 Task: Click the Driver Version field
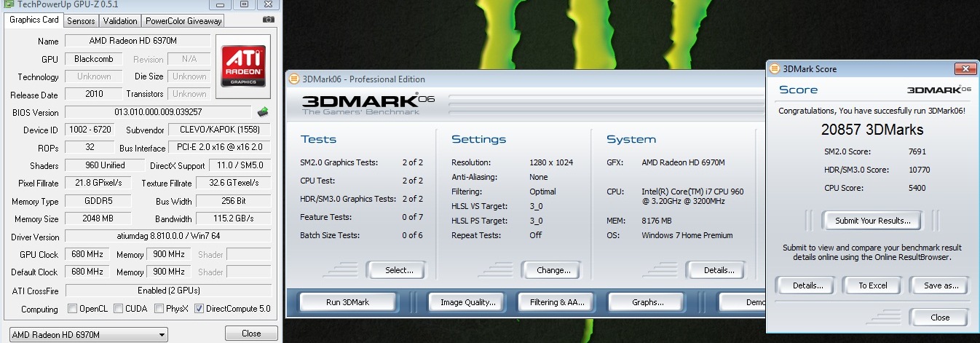point(167,237)
